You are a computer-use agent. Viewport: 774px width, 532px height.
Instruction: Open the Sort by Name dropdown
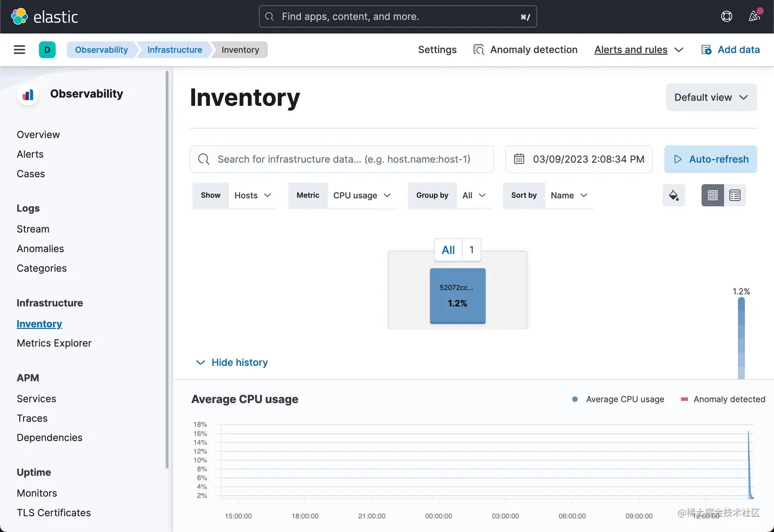coord(569,195)
